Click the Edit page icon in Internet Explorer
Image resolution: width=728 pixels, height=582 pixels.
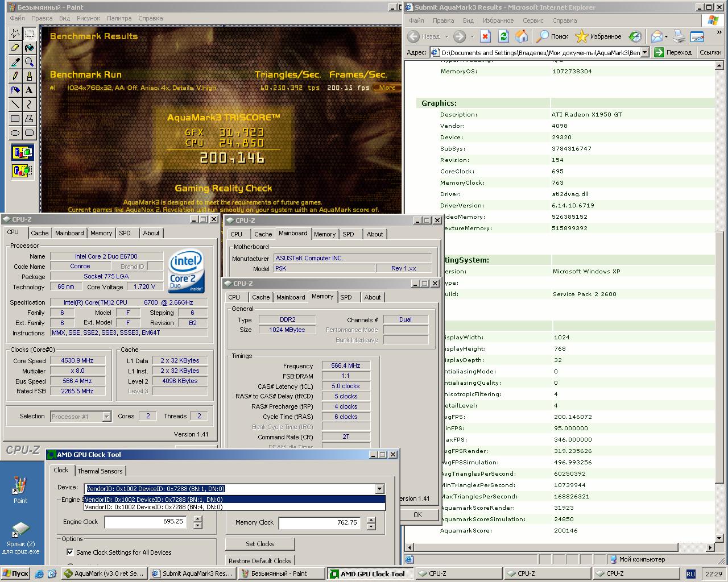(x=697, y=36)
